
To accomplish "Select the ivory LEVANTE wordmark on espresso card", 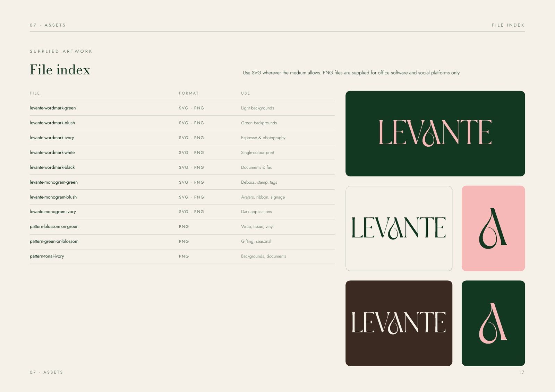I will point(399,323).
